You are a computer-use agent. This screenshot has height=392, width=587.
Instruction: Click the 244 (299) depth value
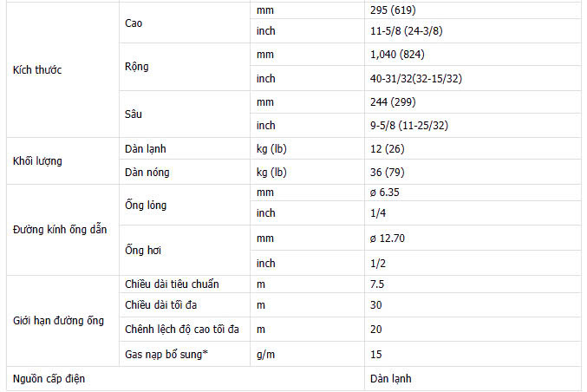coord(393,102)
